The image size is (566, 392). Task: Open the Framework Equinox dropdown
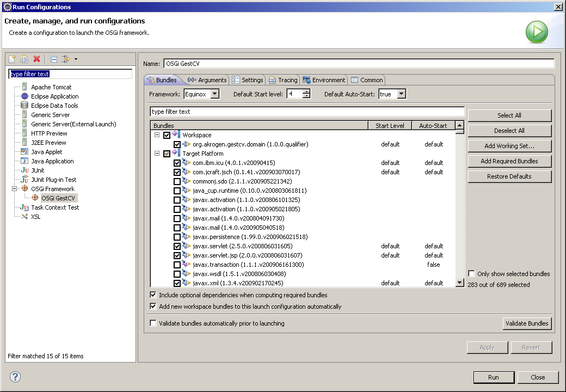(x=214, y=94)
